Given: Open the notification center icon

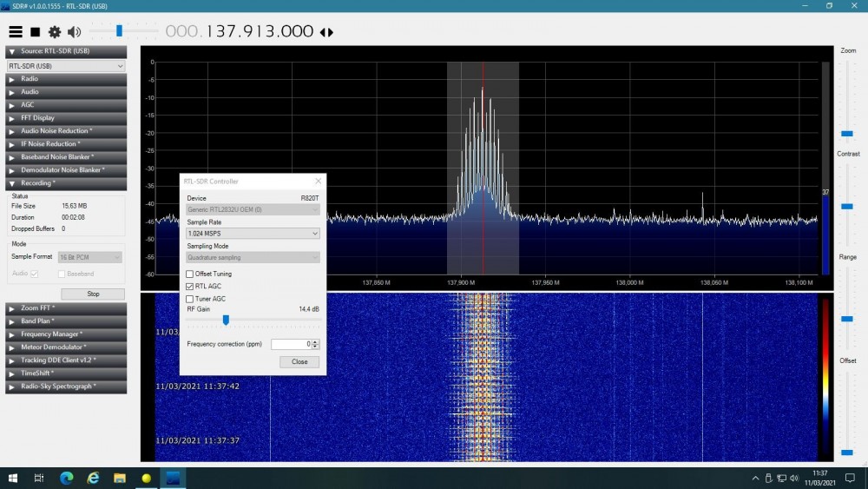Looking at the screenshot, I should pos(851,478).
